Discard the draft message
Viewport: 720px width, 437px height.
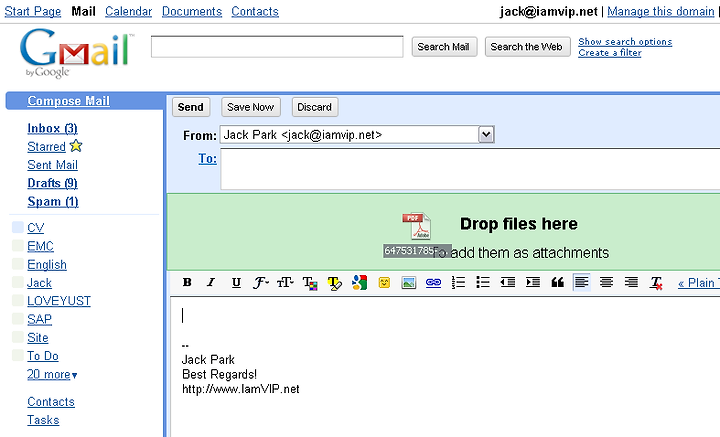click(x=315, y=107)
